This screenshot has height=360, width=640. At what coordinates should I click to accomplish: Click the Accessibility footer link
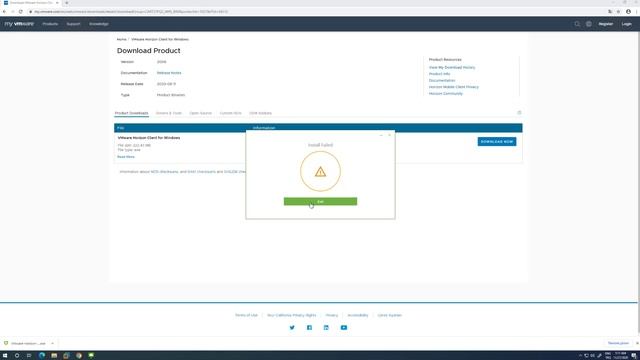[x=358, y=315]
